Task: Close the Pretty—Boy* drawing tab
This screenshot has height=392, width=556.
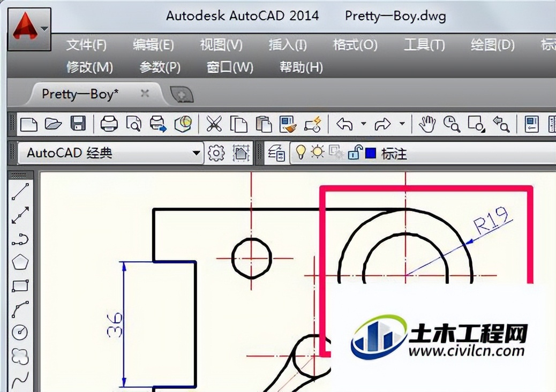Action: [145, 94]
